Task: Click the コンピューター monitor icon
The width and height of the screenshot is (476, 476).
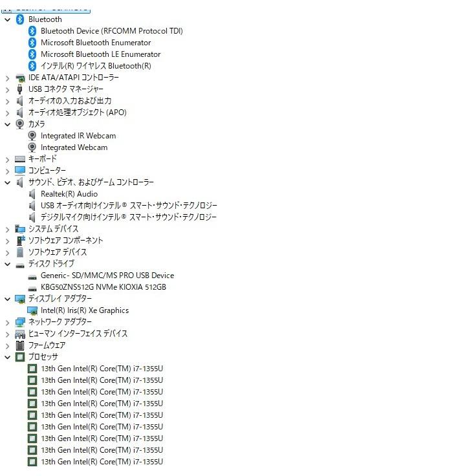Action: point(20,171)
